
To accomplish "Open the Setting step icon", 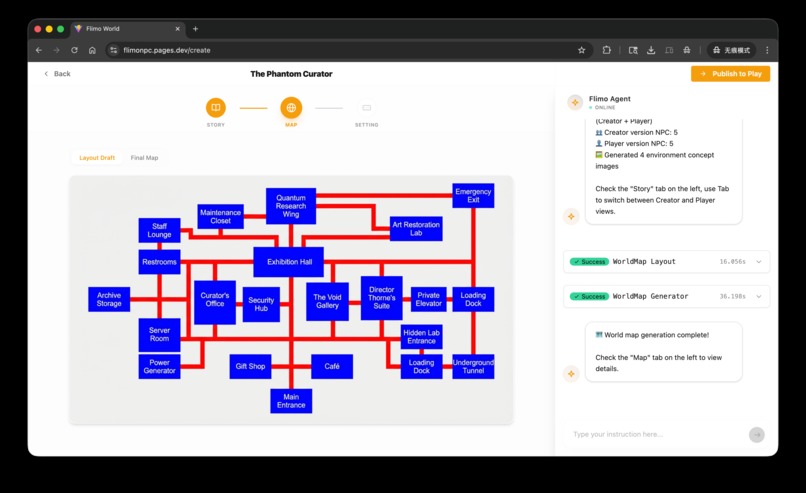I will 367,107.
